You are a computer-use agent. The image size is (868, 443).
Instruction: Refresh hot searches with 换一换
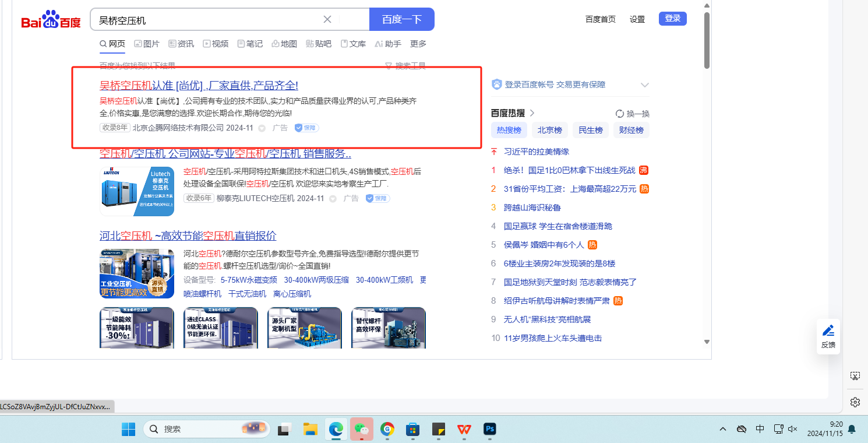click(x=633, y=114)
